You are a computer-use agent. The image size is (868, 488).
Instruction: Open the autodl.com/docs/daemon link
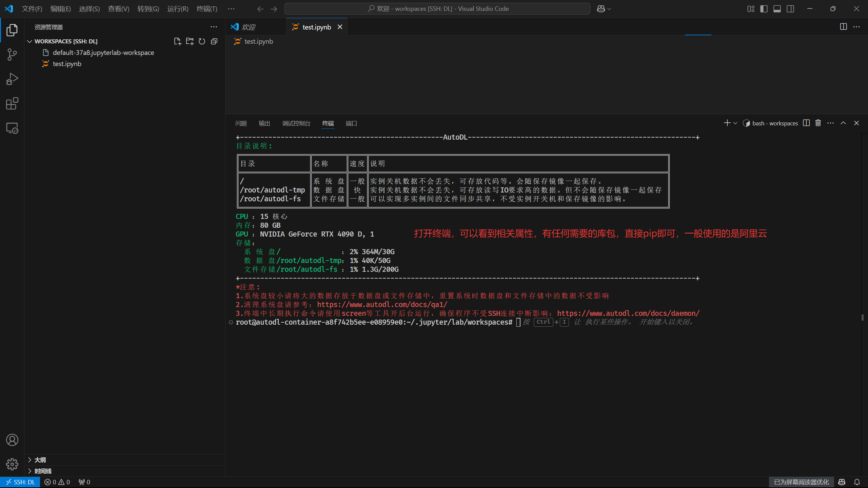pos(628,313)
